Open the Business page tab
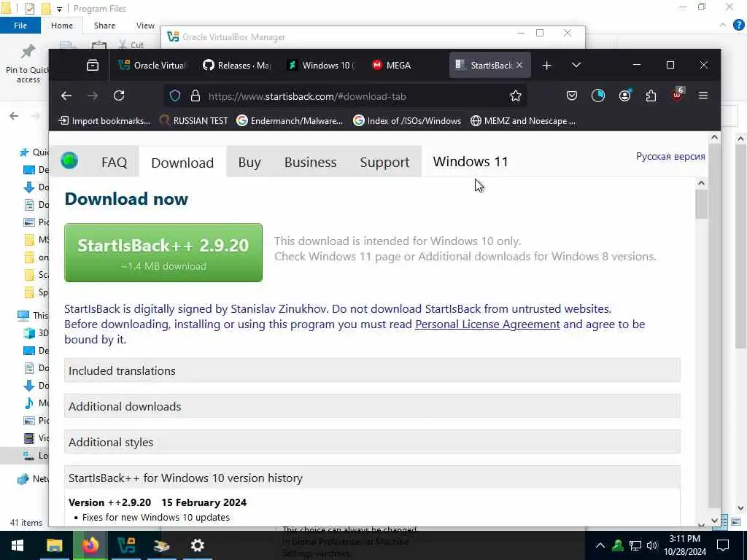Screen dimensions: 747x560 [311, 163]
